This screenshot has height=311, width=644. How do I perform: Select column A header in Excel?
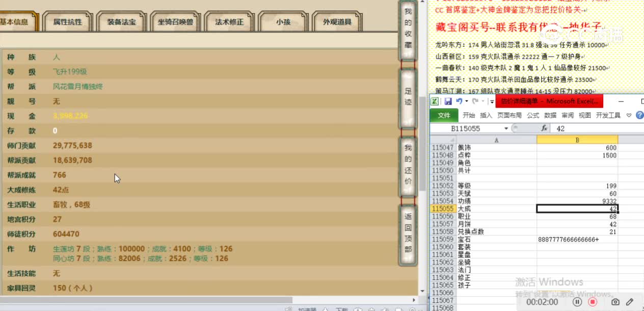tap(497, 140)
